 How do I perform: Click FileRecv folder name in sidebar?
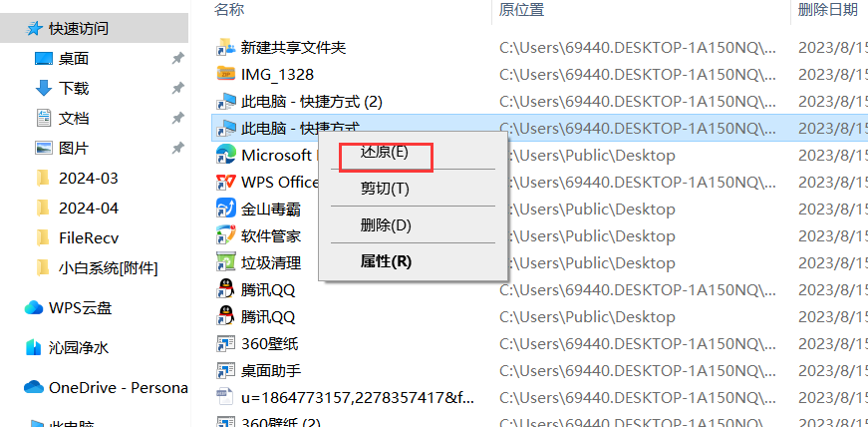pos(89,238)
